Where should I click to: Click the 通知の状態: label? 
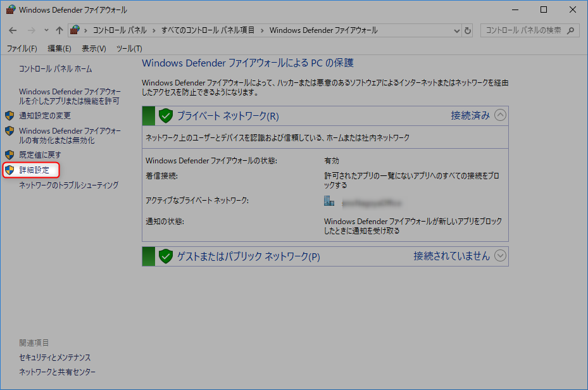165,222
